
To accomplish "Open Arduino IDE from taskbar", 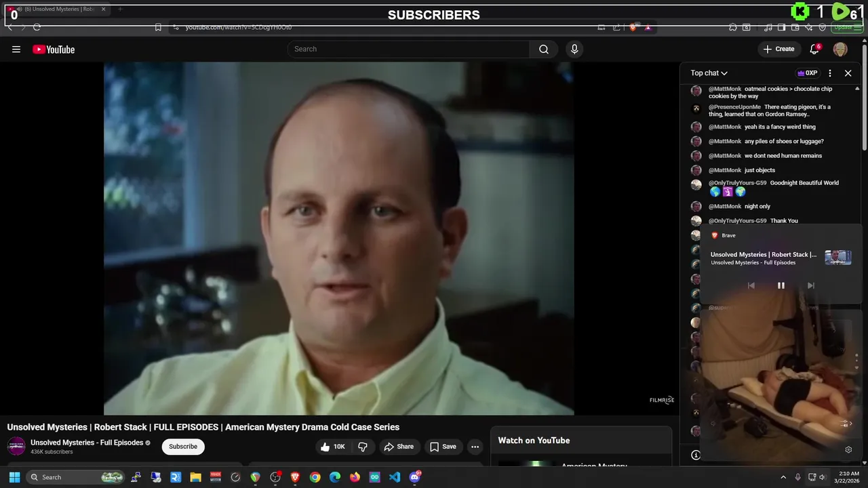I will tap(375, 477).
